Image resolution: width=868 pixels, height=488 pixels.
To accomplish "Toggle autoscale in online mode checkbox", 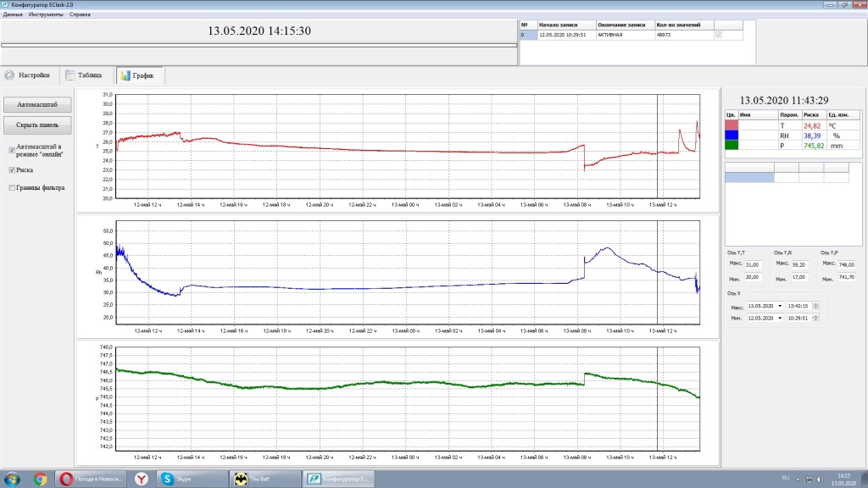I will 11,150.
